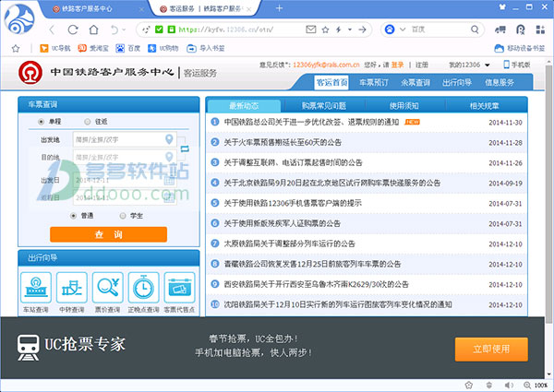The height and width of the screenshot is (392, 554).
Task: Click the go arrow in address bar
Action: pyautogui.click(x=362, y=30)
